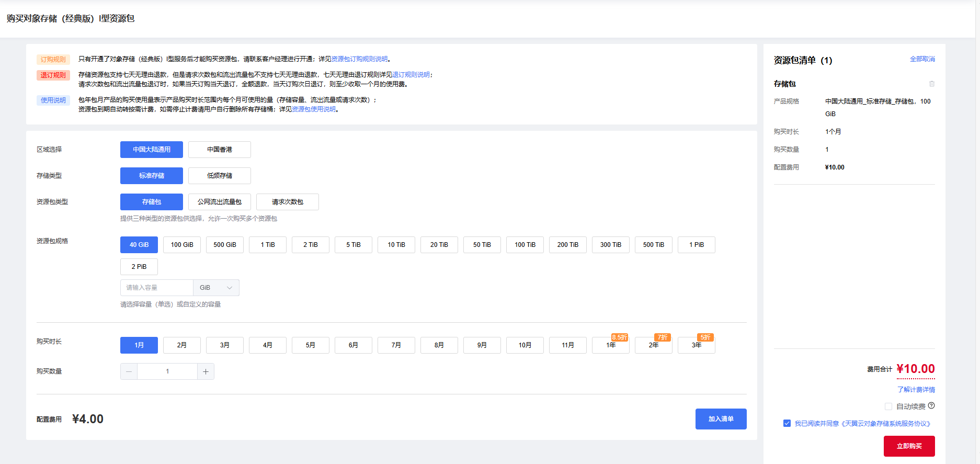Open the 了解计费详情 link
This screenshot has height=464, width=980.
tap(916, 390)
